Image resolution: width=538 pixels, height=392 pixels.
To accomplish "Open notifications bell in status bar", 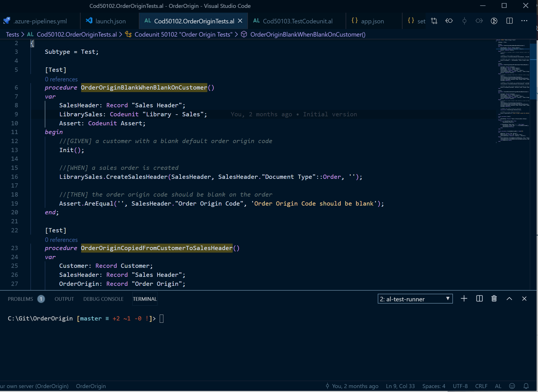I will point(526,386).
